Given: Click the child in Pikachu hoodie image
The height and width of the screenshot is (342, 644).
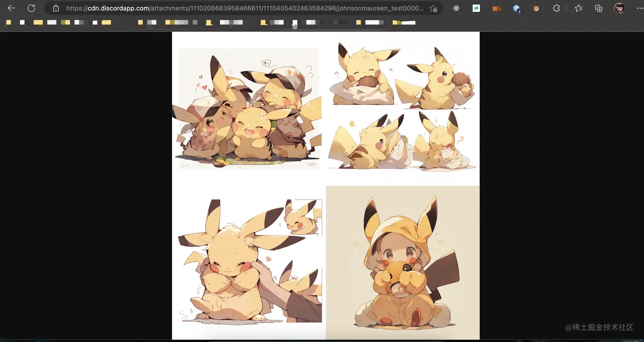Looking at the screenshot, I should [402, 263].
